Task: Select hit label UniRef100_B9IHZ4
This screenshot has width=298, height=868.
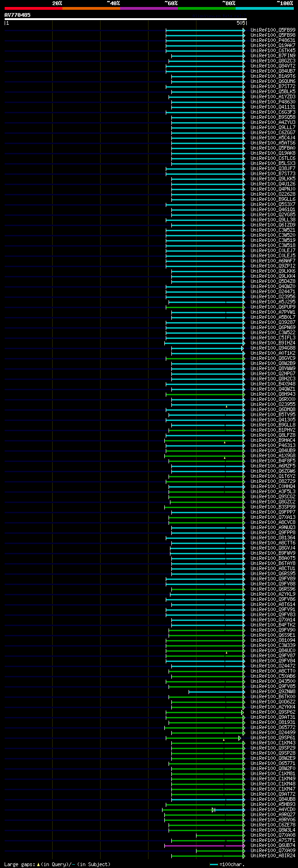Action: point(273,343)
